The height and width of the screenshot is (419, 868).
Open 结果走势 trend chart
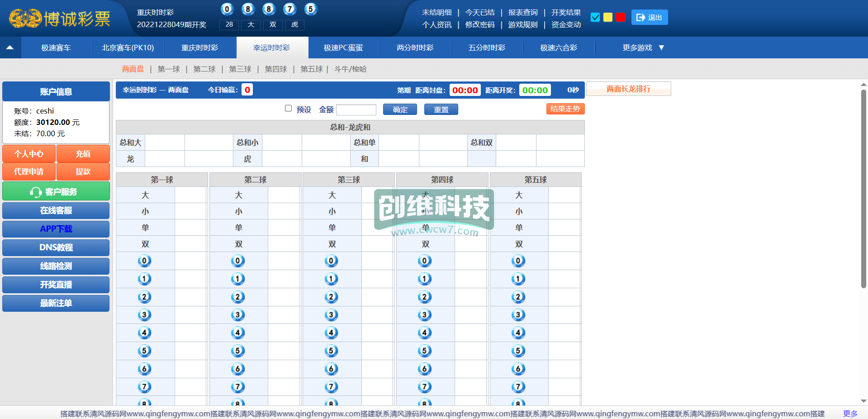click(x=565, y=109)
